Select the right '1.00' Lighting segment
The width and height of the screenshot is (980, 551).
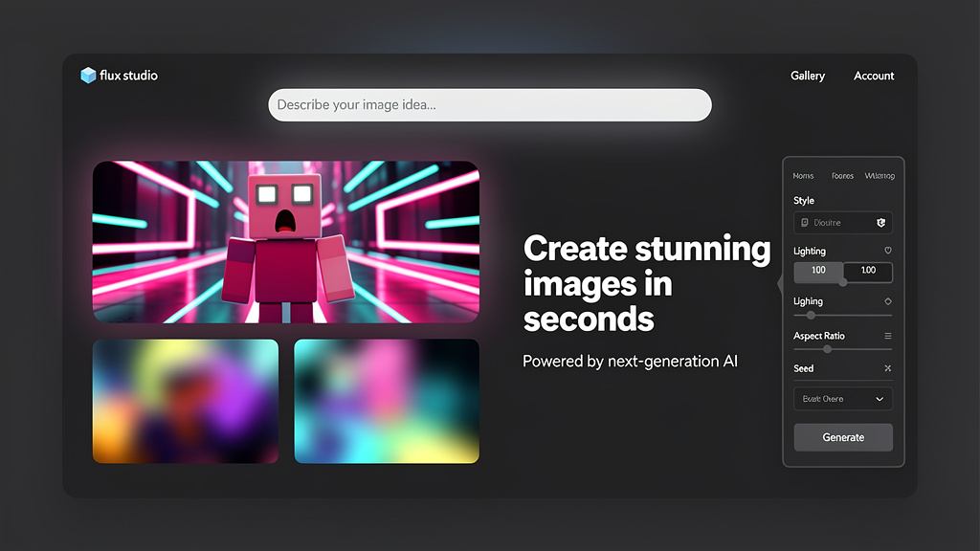[x=868, y=271]
